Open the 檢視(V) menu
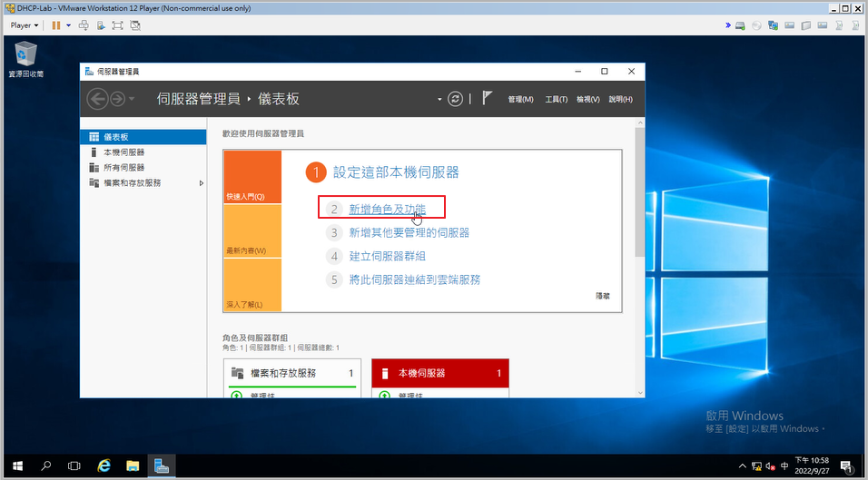 [587, 100]
